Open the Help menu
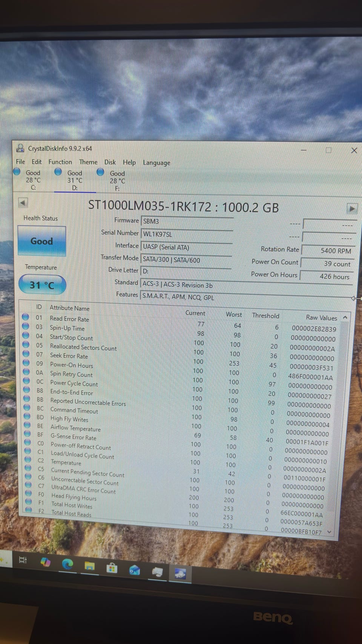Image resolution: width=362 pixels, height=644 pixels. (129, 162)
